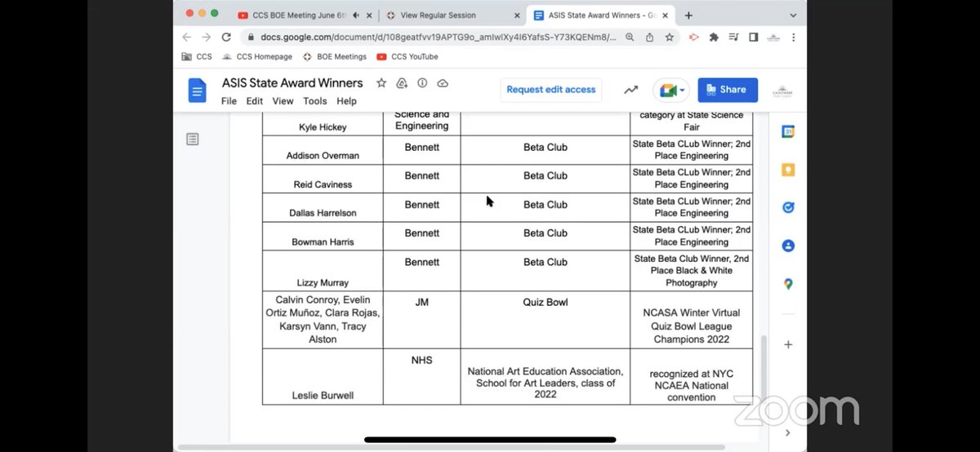Switch to CCS BOE Meeting June 6th tab
Image resolution: width=980 pixels, height=452 pixels.
(x=298, y=15)
